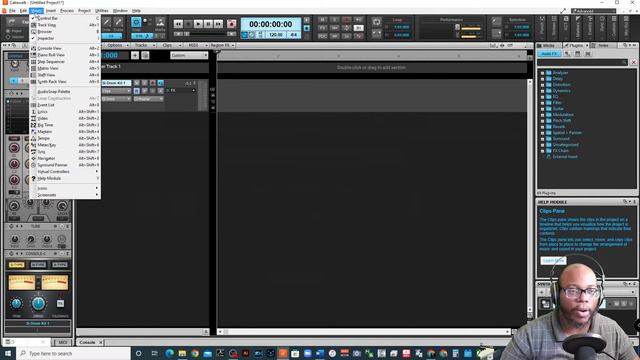640x360 pixels.
Task: Open Surround Panner menu entry
Action: (65, 165)
